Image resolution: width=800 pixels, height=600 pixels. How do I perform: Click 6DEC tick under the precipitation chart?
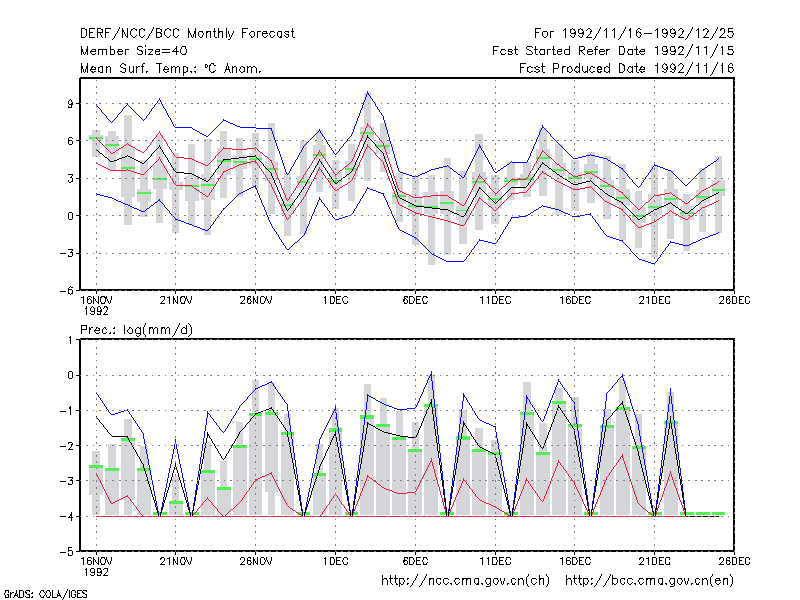coord(415,561)
